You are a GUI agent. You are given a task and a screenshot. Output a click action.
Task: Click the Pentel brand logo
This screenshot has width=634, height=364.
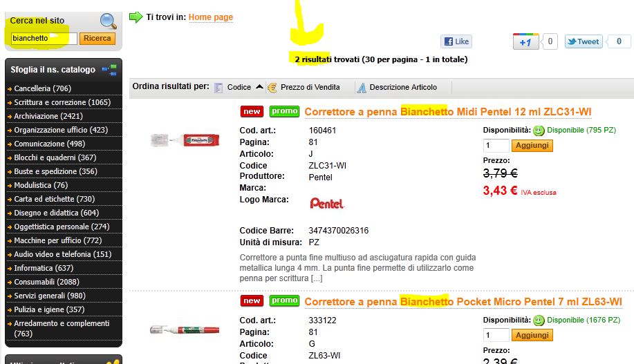(327, 203)
